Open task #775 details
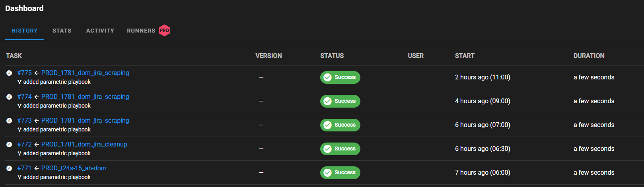 coord(25,73)
